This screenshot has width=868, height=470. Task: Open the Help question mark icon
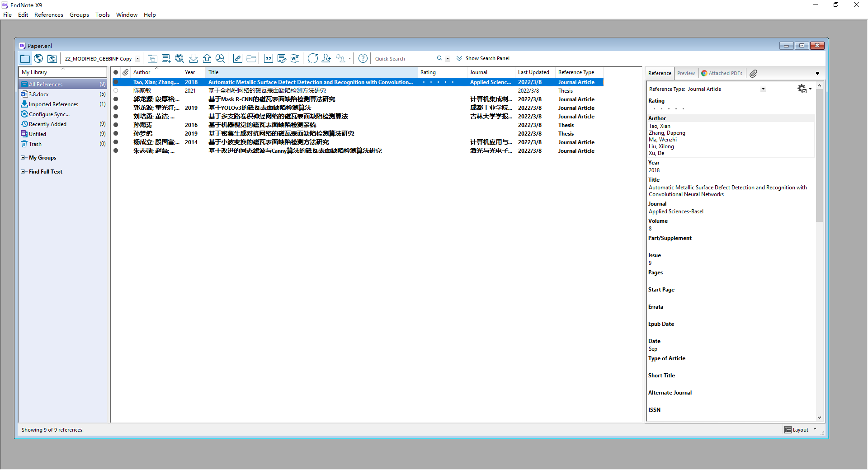coord(363,58)
